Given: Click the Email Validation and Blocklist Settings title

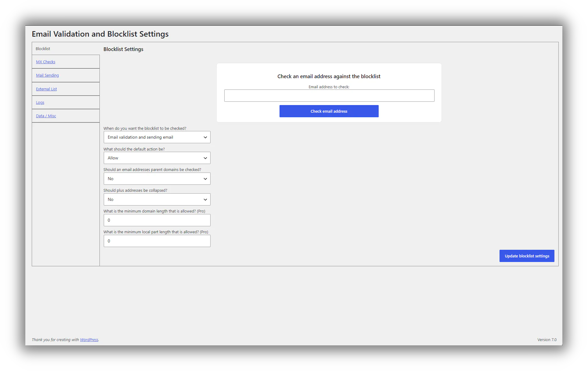Looking at the screenshot, I should point(100,34).
